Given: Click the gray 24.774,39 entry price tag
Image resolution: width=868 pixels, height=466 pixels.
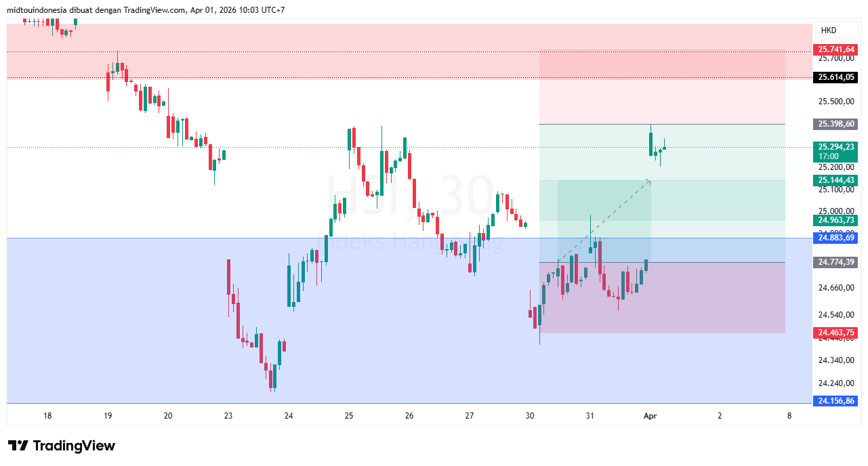Looking at the screenshot, I should point(836,262).
